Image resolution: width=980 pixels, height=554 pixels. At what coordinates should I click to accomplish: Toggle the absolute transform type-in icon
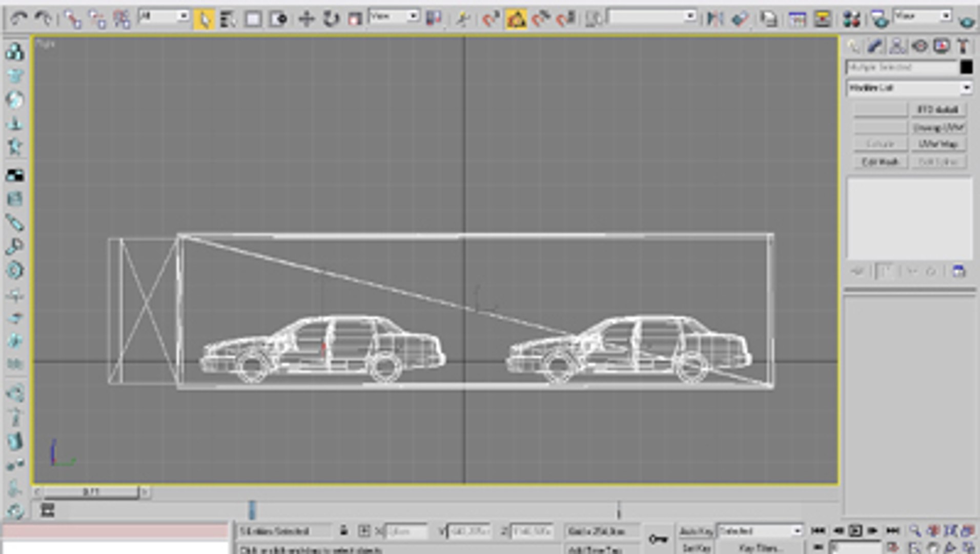pos(364,531)
